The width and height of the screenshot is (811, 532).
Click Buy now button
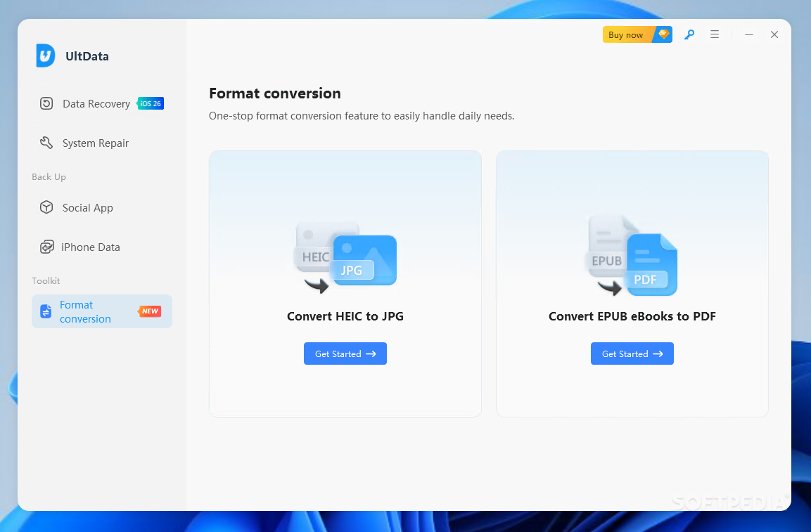coord(637,34)
